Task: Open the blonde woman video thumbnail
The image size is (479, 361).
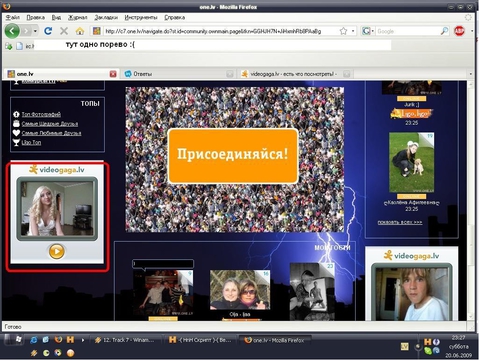Action: point(57,209)
